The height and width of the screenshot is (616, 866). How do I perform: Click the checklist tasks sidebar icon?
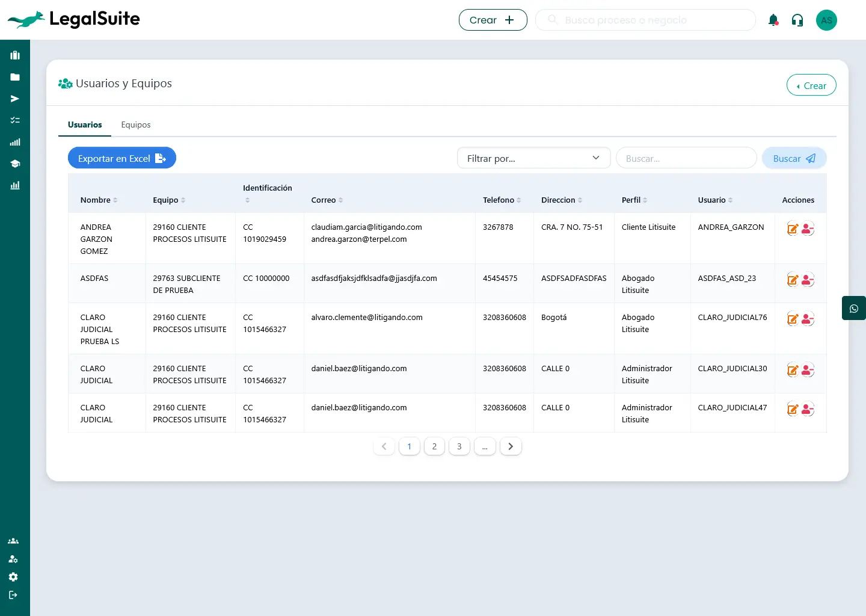[x=15, y=120]
